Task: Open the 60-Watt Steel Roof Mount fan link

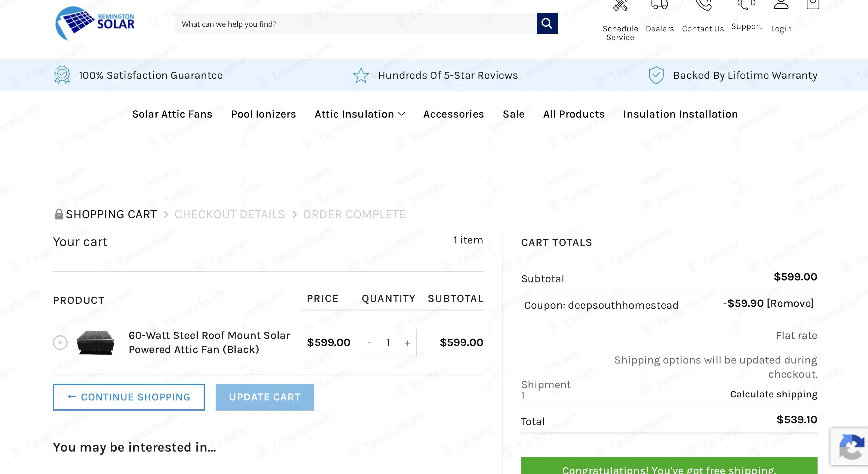Action: [x=209, y=343]
